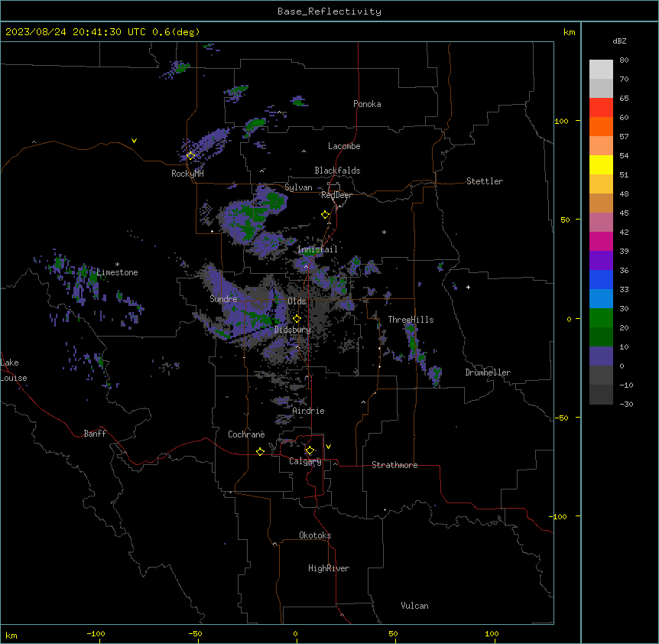The width and height of the screenshot is (659, 644).
Task: Click the yellow diamond marker beside Olds
Action: coord(297,319)
